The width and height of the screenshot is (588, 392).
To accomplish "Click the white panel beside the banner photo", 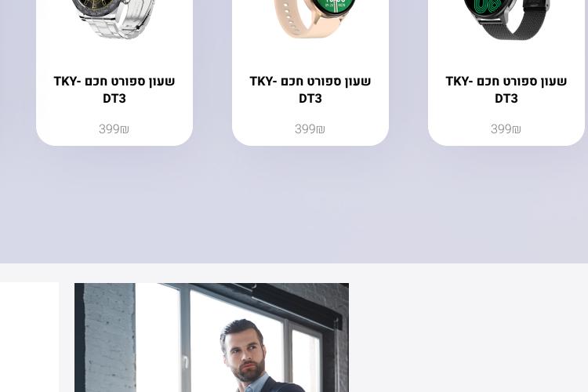I will click(29, 337).
